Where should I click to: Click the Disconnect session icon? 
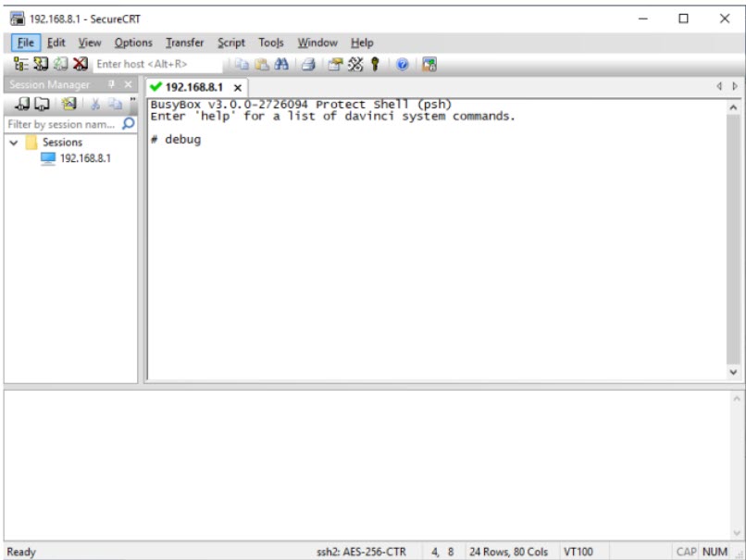[x=81, y=64]
